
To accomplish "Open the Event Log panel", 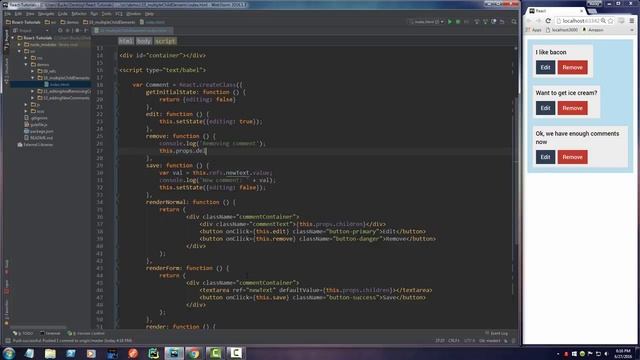I will [496, 333].
